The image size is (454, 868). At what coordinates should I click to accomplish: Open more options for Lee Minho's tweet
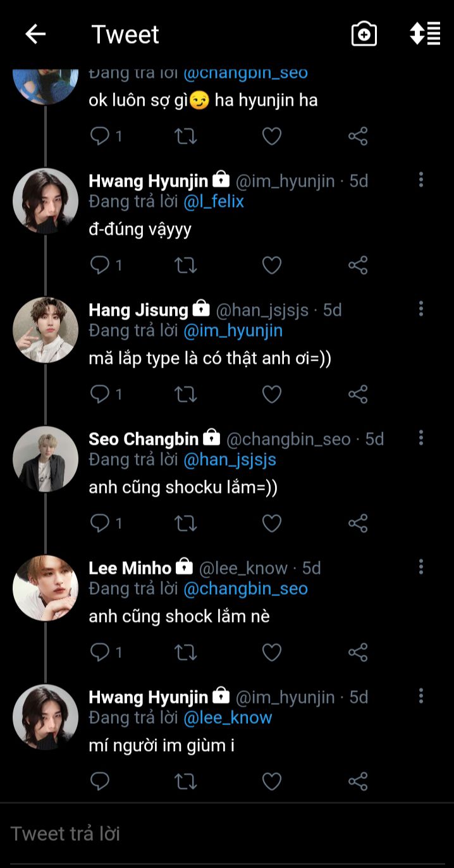point(421,567)
